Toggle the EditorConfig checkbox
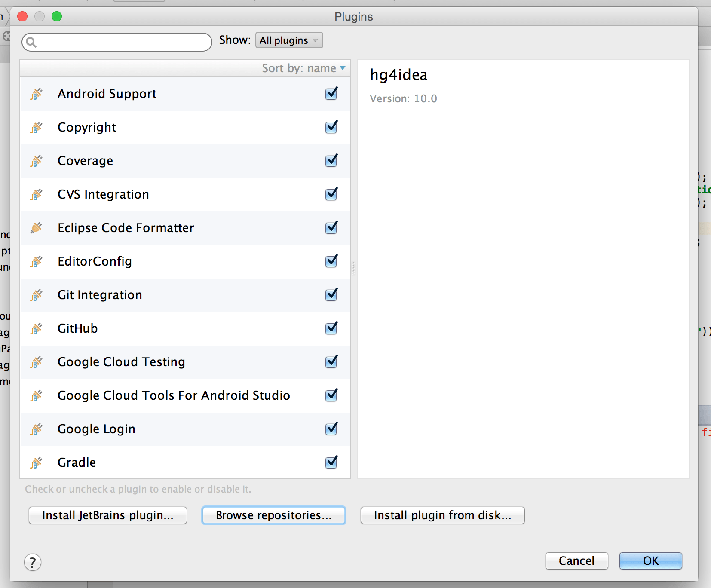The width and height of the screenshot is (711, 588). 331,261
